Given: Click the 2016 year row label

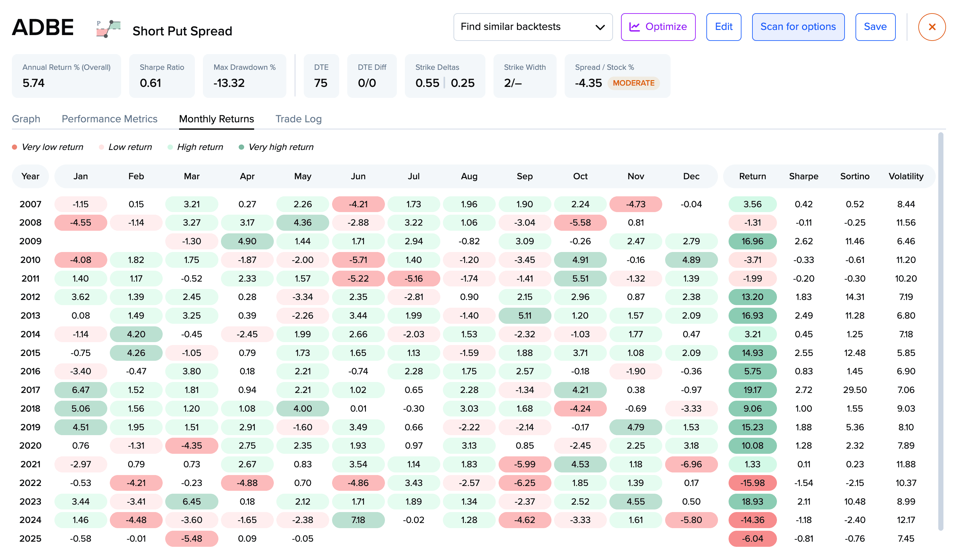Looking at the screenshot, I should tap(30, 372).
